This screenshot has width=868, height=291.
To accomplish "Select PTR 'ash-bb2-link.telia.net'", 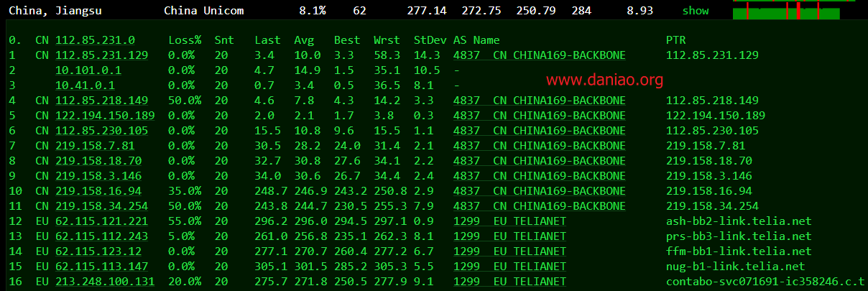I will point(739,221).
